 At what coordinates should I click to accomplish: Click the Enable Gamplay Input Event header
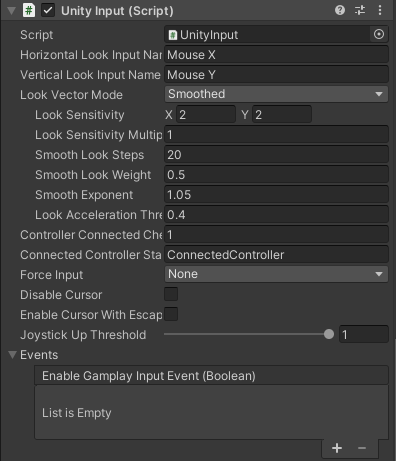pos(211,376)
